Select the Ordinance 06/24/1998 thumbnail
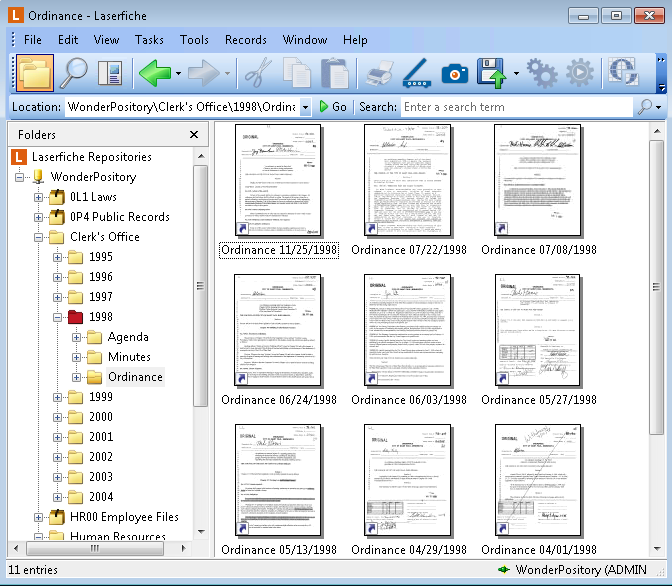 coord(278,330)
